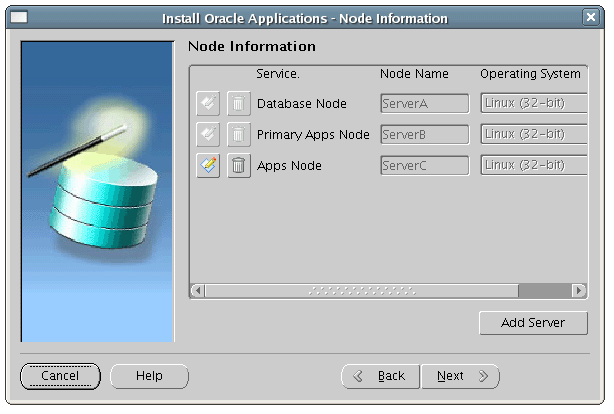Delete the Apps Node entry
Screen dimensions: 614x414
[238, 165]
